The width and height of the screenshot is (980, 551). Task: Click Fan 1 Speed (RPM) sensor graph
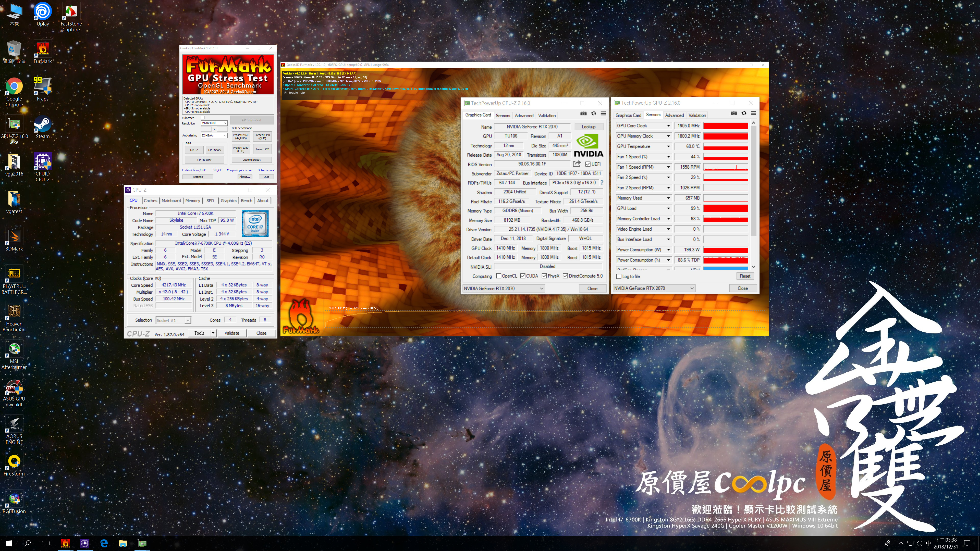pos(726,167)
